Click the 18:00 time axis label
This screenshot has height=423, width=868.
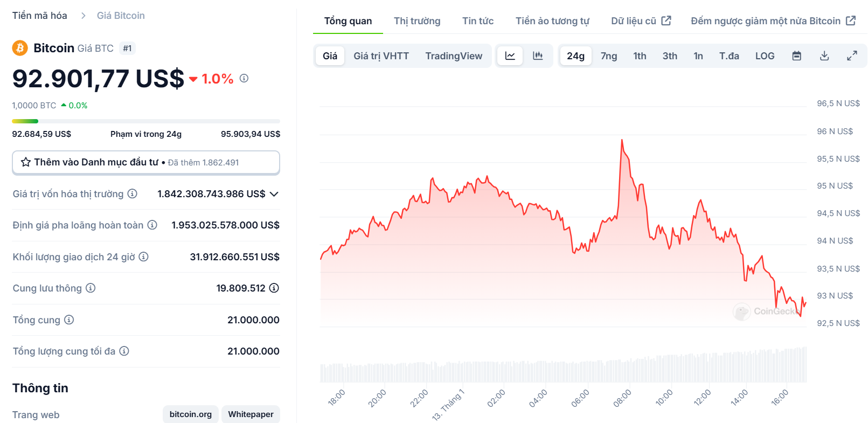pyautogui.click(x=336, y=398)
